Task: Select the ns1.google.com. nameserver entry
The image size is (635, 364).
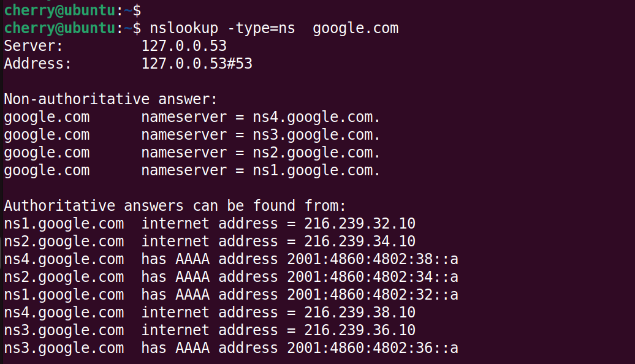Action: pyautogui.click(x=317, y=170)
